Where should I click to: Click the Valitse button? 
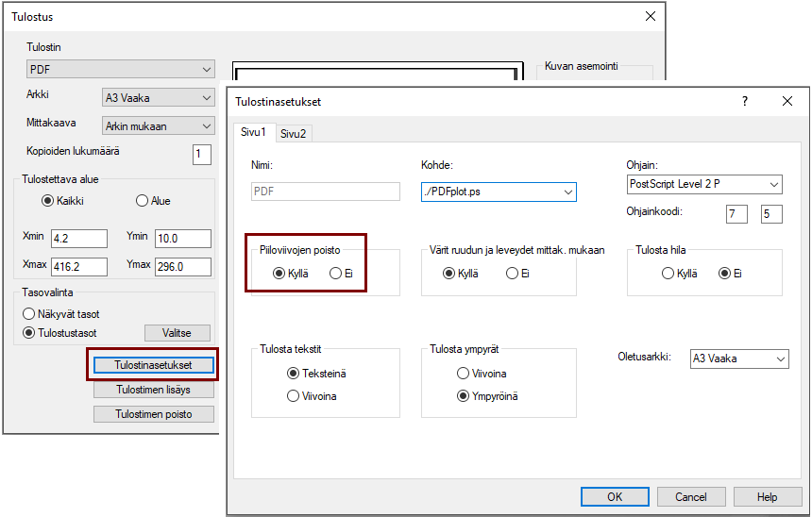[x=177, y=332]
